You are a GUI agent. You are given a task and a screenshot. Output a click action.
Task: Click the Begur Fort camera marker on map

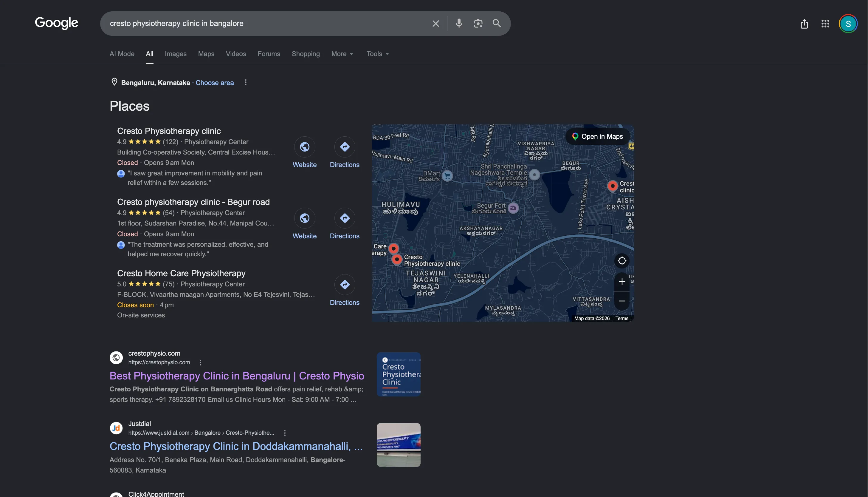(x=513, y=208)
